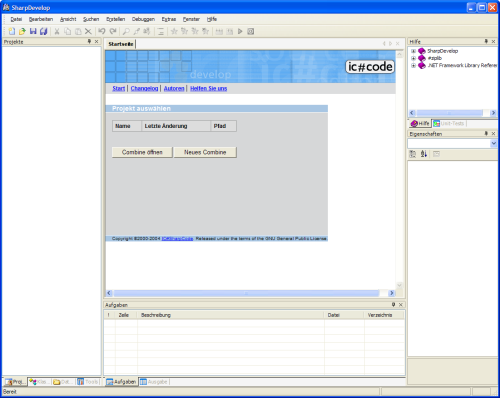Screen dimensions: 500x398
Task: Open the Changelog link
Action: click(x=144, y=88)
